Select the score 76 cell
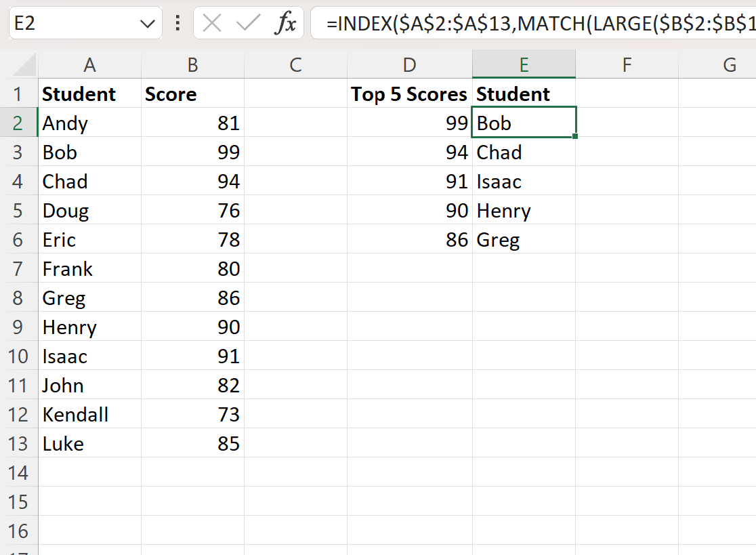This screenshot has width=756, height=555. click(193, 210)
